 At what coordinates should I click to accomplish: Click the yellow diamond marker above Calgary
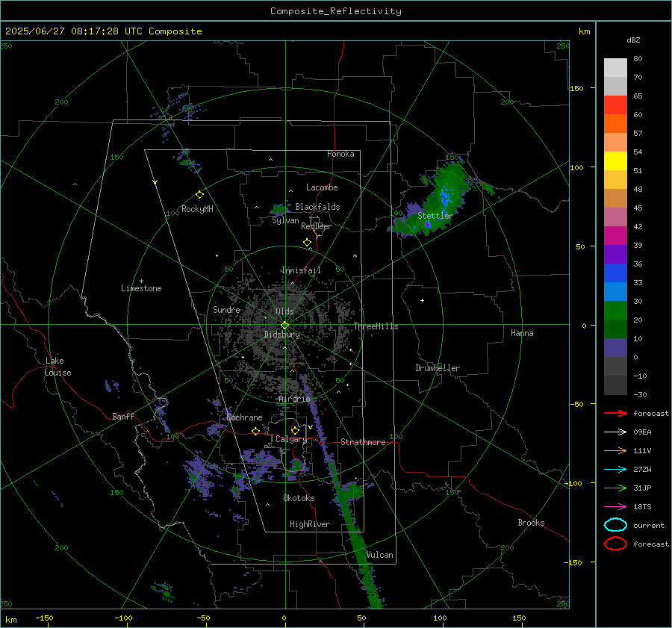click(x=295, y=430)
